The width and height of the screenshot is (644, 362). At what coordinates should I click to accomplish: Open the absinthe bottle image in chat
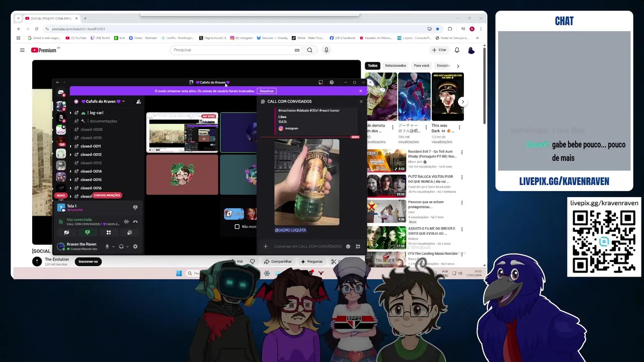[307, 182]
